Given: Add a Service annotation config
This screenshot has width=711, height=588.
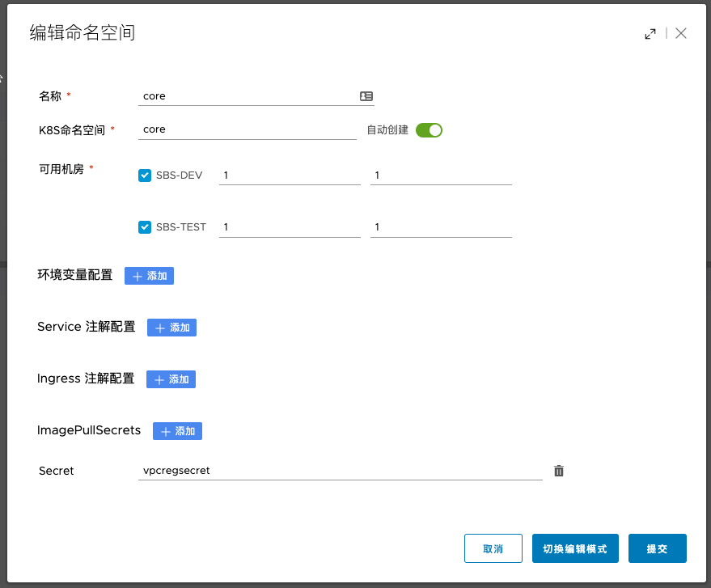Looking at the screenshot, I should point(171,328).
